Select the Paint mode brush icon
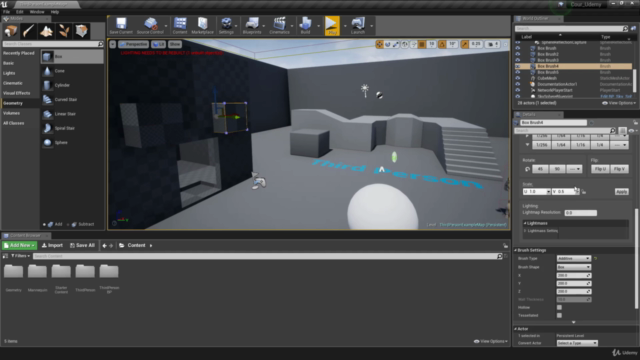This screenshot has height=360, width=640. click(28, 31)
